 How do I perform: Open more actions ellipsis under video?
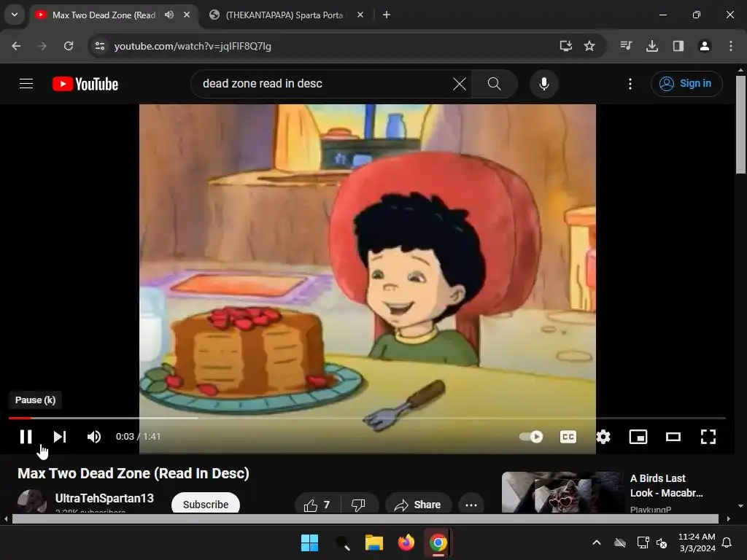tap(471, 505)
